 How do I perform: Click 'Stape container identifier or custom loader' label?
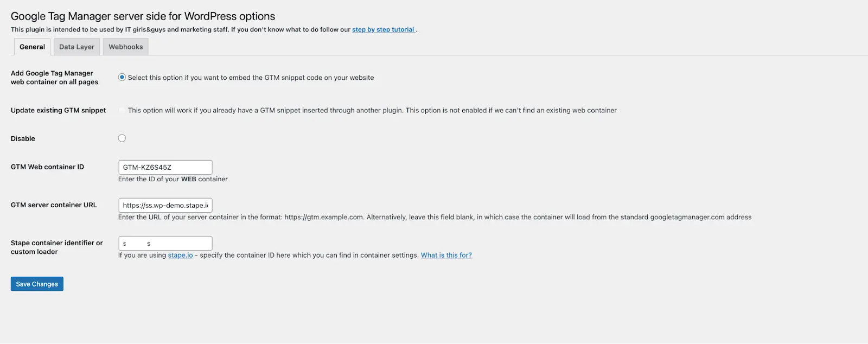click(56, 247)
